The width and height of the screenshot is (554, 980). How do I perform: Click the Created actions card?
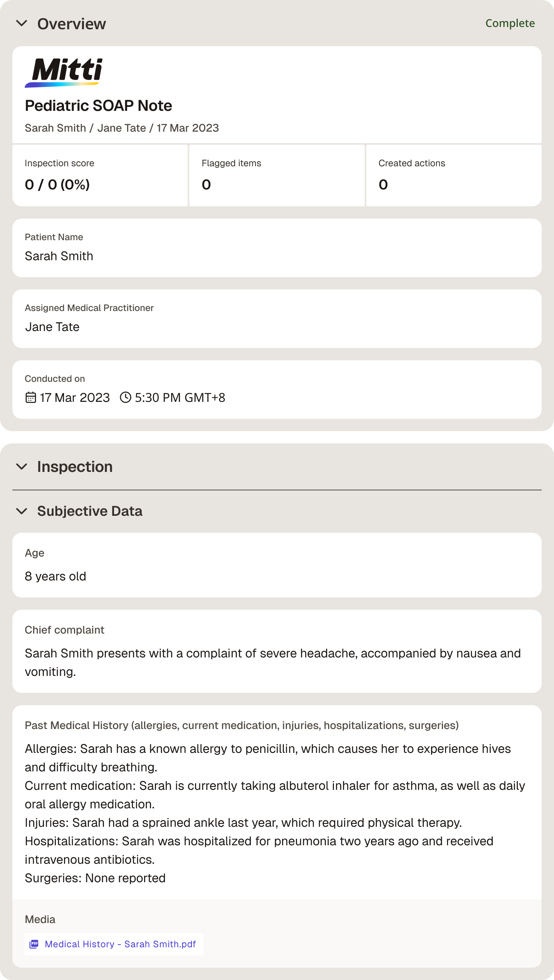[454, 176]
